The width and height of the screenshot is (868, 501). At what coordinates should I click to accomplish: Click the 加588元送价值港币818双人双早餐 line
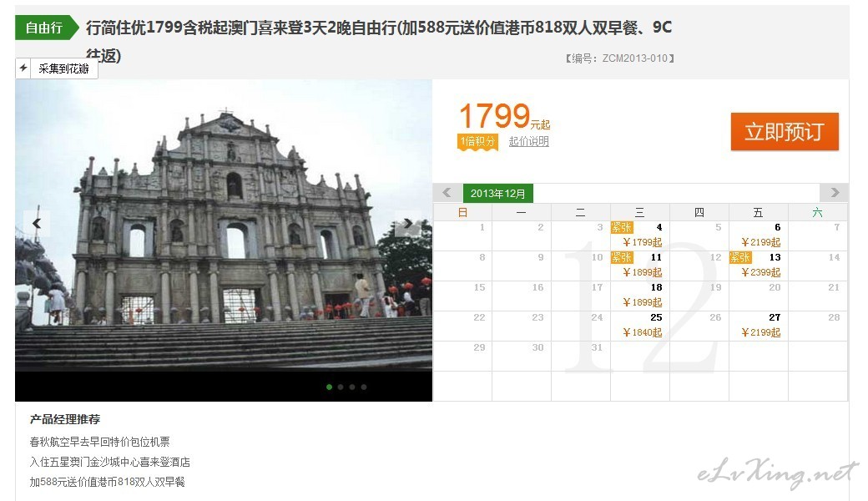point(107,482)
